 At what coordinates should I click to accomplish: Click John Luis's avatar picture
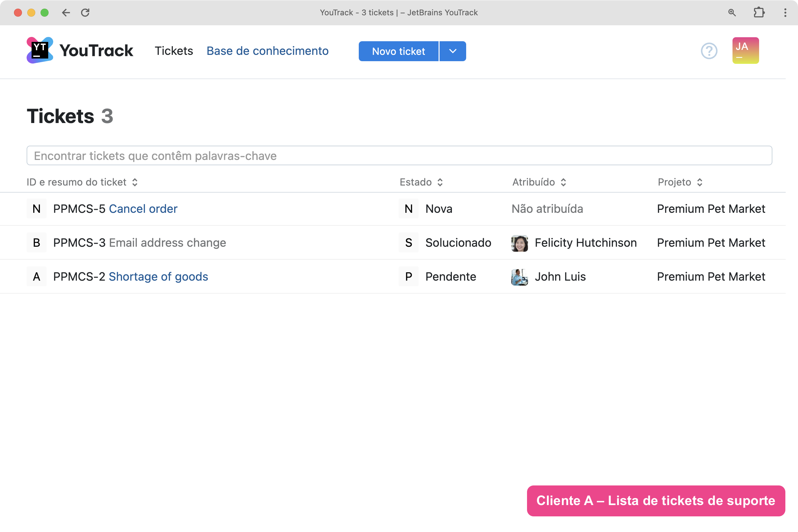pyautogui.click(x=519, y=277)
